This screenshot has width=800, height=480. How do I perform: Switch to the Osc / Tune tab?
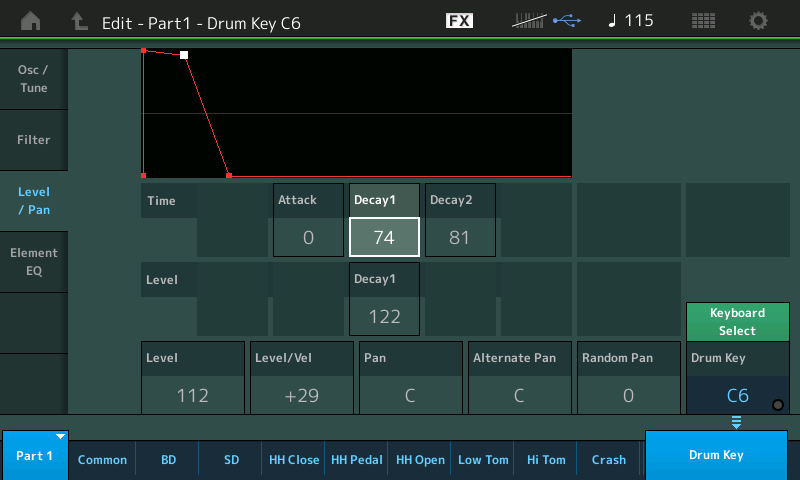click(34, 78)
